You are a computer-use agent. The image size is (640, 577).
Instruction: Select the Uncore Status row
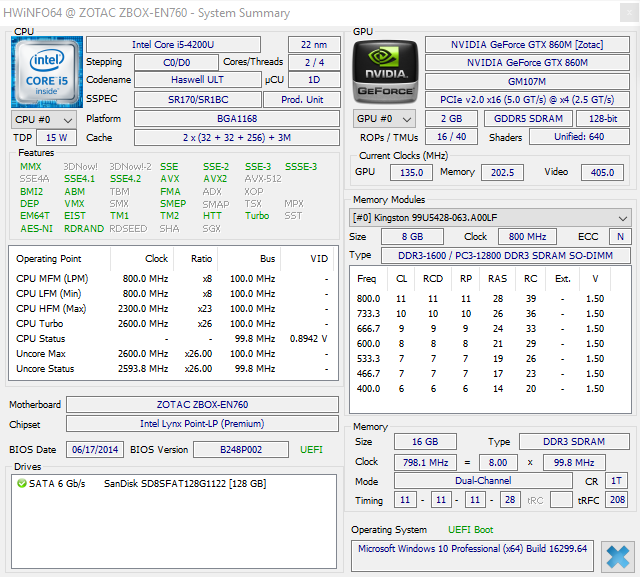(x=173, y=368)
